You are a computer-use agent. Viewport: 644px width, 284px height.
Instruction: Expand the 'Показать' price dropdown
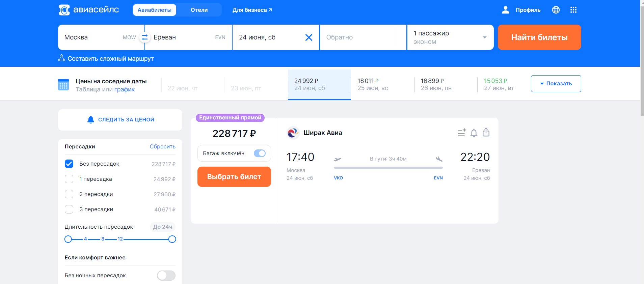pos(556,84)
